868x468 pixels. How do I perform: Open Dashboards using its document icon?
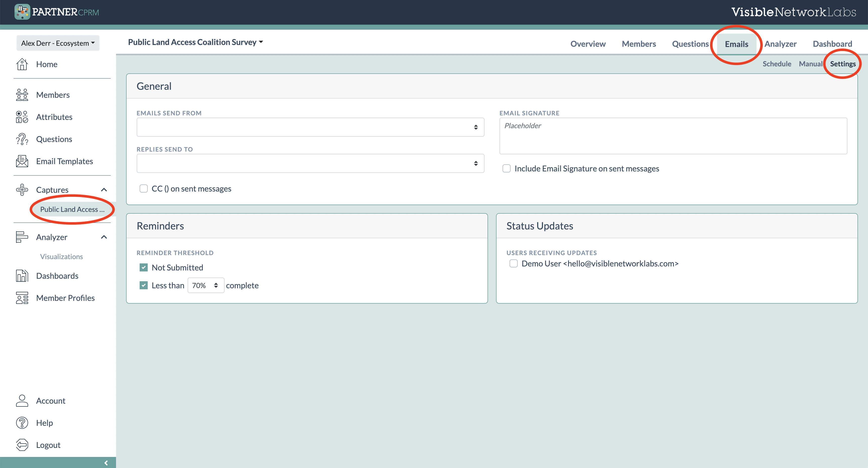tap(22, 276)
